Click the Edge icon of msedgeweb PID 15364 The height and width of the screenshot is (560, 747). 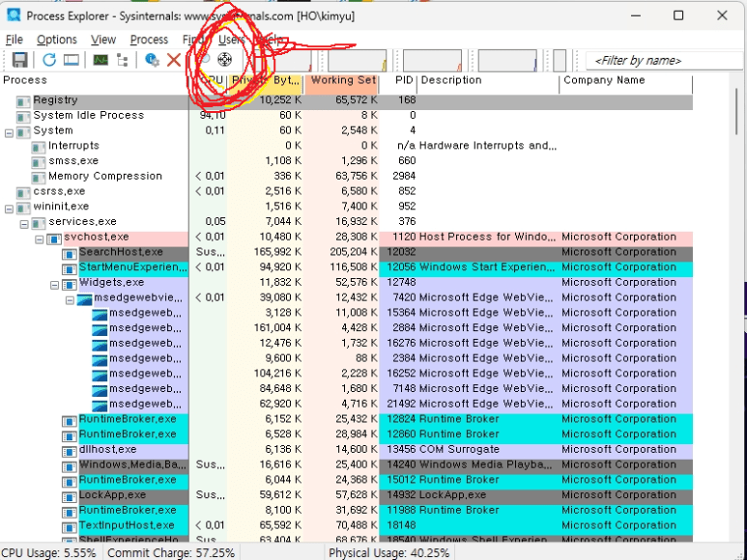(x=100, y=314)
